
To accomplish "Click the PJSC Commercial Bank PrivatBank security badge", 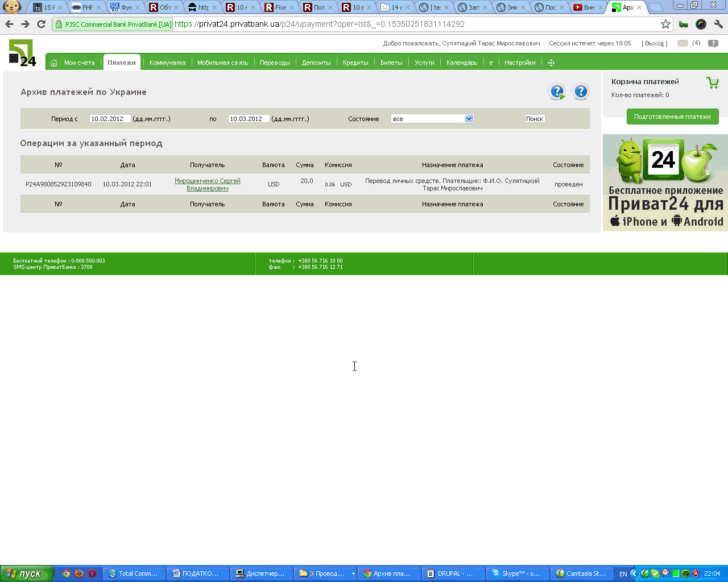I will pyautogui.click(x=112, y=24).
